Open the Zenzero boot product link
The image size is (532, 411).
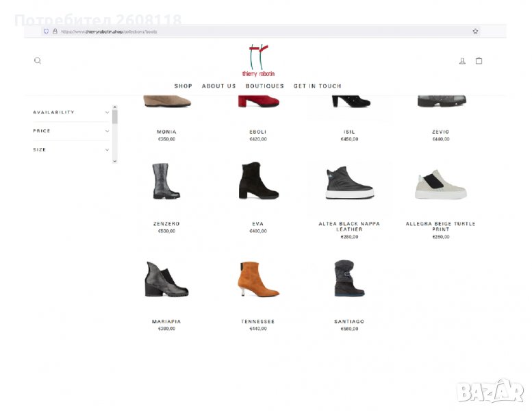(166, 224)
